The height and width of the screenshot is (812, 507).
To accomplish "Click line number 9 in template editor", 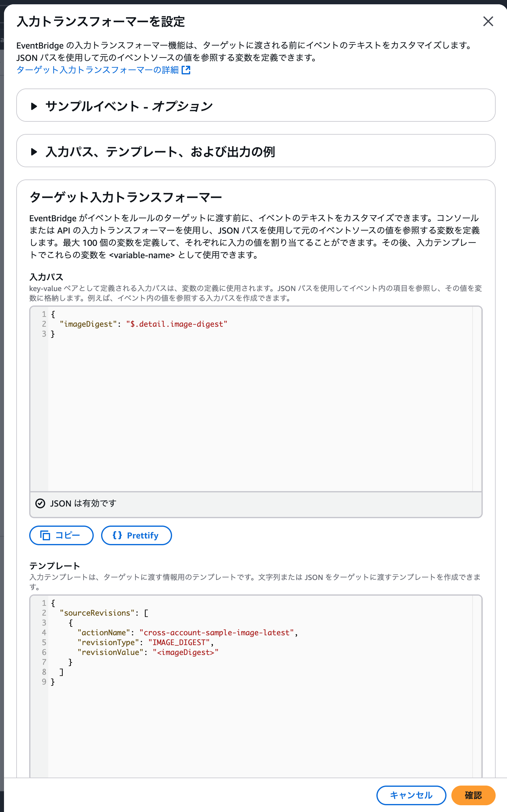I will click(44, 681).
